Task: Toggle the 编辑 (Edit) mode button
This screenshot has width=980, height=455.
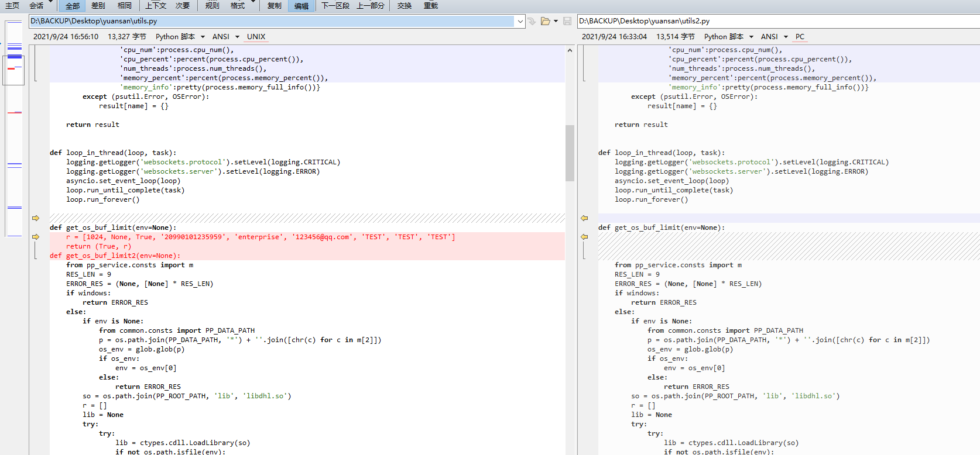Action: pos(301,6)
